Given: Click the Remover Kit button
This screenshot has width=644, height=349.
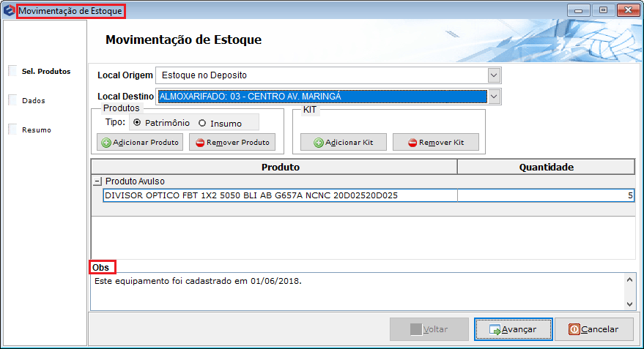Looking at the screenshot, I should coord(436,142).
